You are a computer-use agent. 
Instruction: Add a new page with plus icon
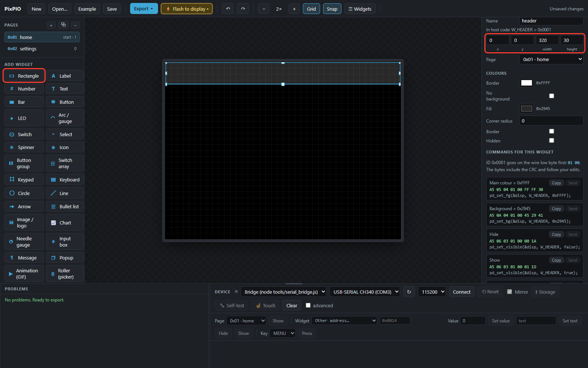click(51, 25)
